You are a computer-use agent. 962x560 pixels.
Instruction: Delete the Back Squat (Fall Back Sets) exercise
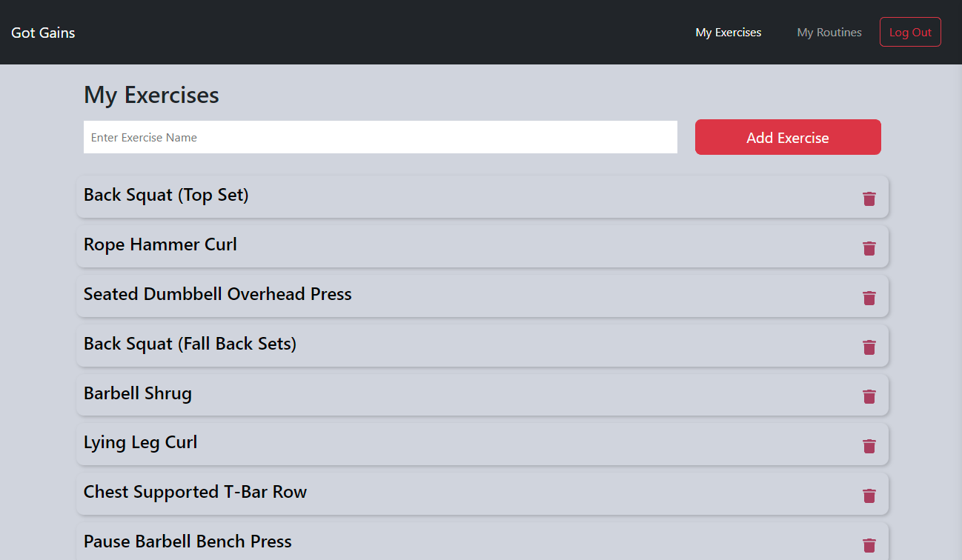(x=869, y=347)
